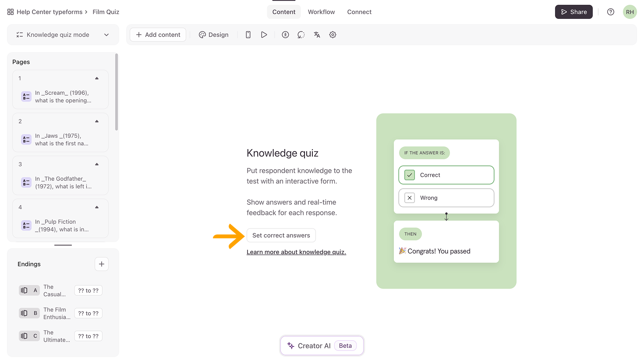Click the Pages panel scrollbar
644x364 pixels.
click(116, 92)
